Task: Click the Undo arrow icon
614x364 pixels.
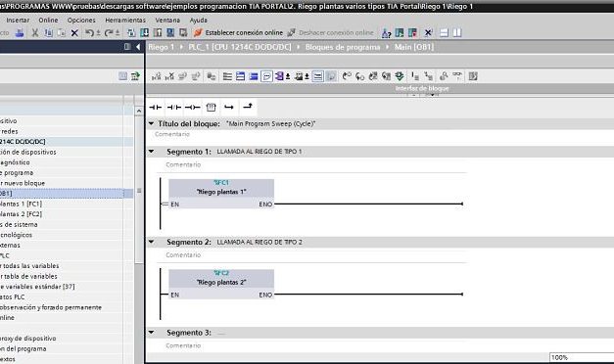Action: pyautogui.click(x=89, y=33)
